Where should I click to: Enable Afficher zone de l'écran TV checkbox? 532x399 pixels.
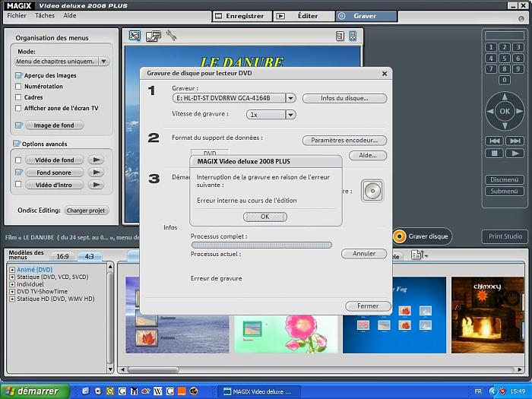tap(18, 108)
